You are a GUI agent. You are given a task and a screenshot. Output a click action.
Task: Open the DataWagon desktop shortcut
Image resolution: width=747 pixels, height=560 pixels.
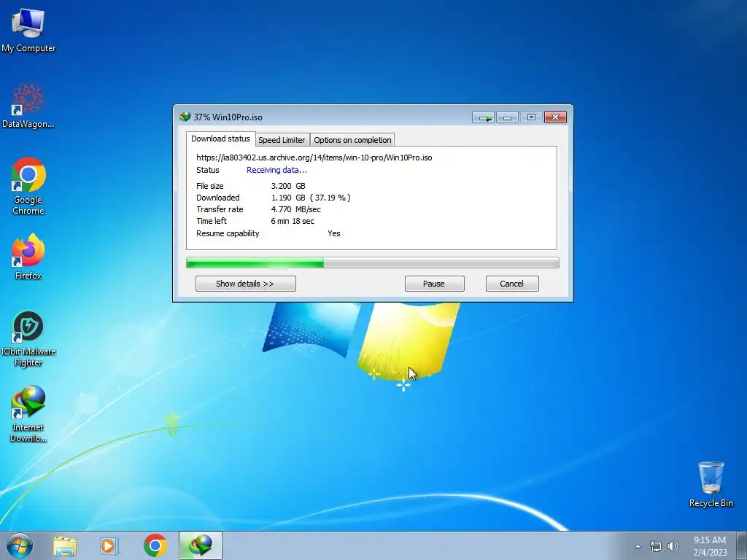[28, 106]
